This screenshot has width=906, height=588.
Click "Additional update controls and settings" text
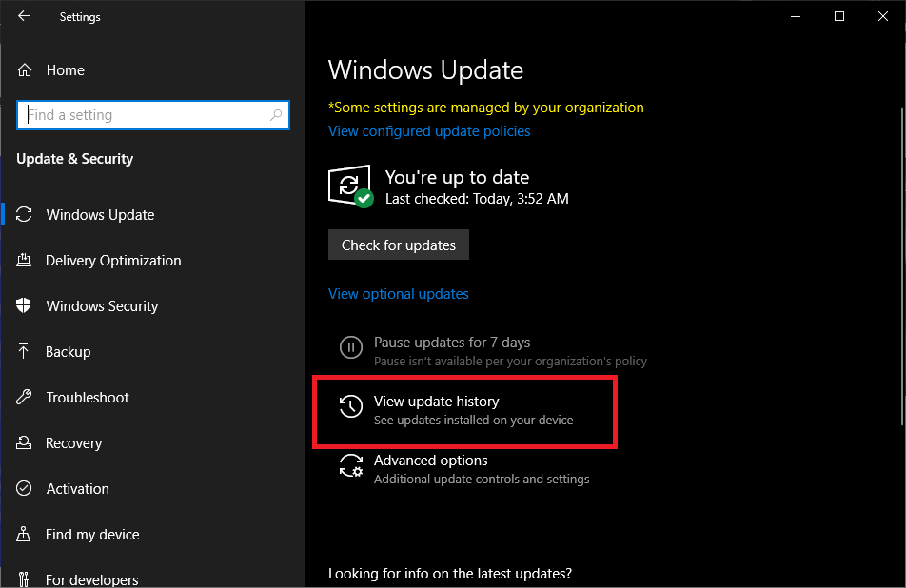click(x=482, y=479)
